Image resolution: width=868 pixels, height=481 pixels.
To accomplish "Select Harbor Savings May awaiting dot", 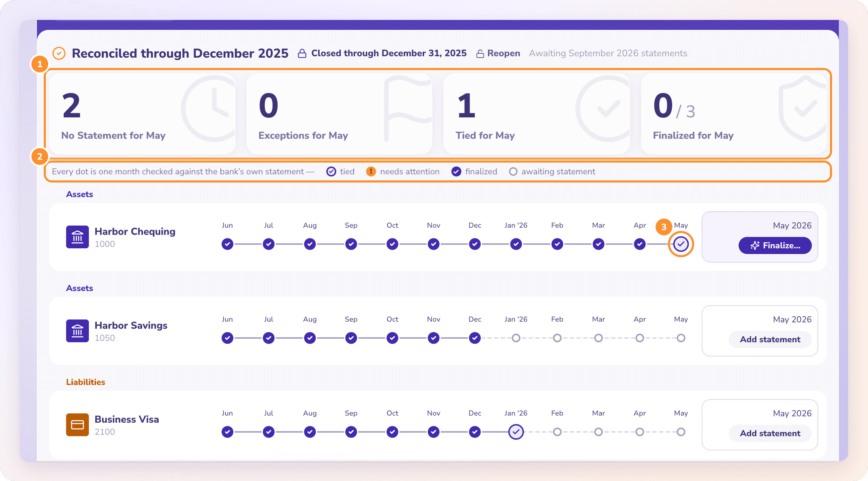I will (x=681, y=338).
